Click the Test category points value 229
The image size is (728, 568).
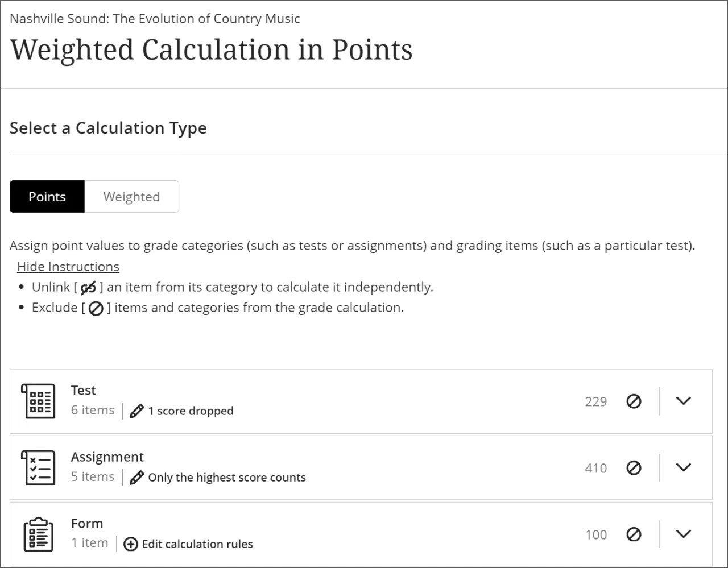[x=595, y=401]
